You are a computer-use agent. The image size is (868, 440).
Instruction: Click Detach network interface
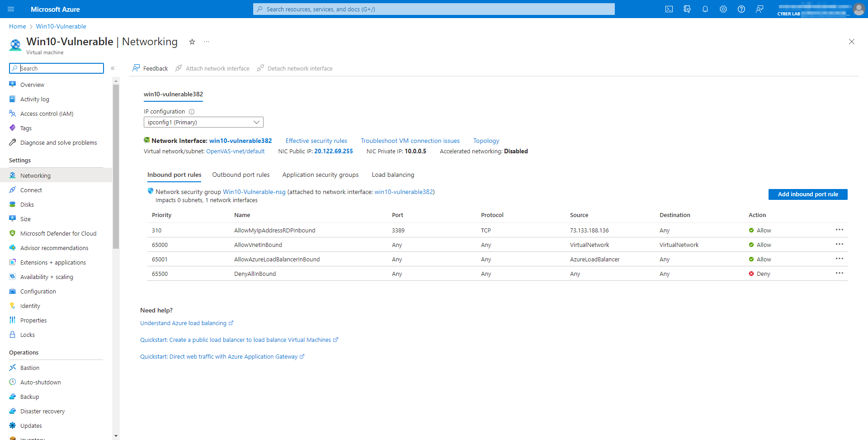tap(295, 68)
